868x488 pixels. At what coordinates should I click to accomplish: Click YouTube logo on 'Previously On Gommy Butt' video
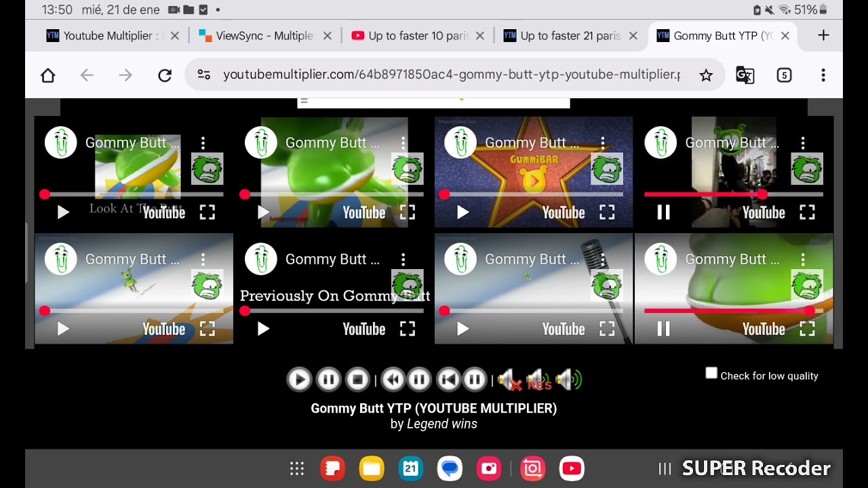click(364, 329)
